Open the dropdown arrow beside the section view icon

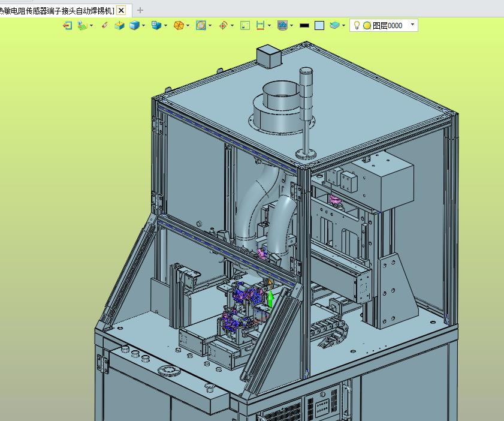(210, 25)
